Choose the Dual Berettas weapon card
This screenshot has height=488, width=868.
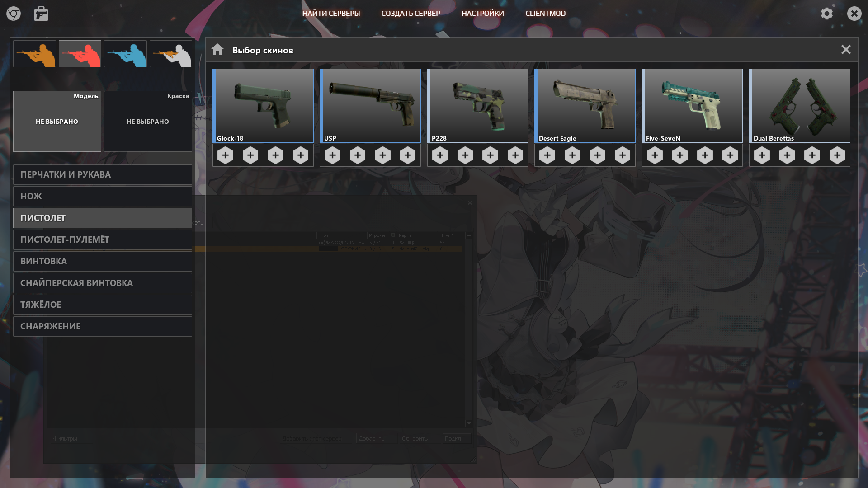click(800, 106)
